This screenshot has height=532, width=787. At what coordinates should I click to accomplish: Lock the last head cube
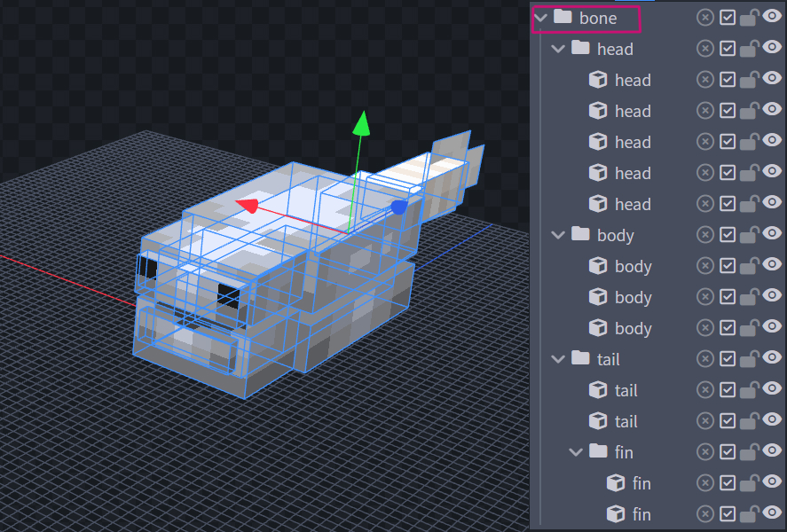click(x=749, y=204)
